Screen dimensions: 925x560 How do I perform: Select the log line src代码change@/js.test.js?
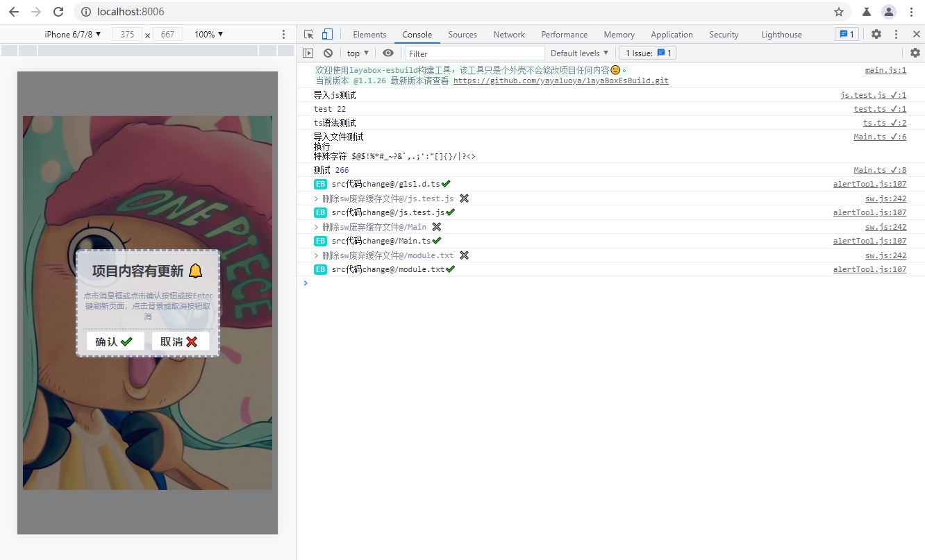394,212
